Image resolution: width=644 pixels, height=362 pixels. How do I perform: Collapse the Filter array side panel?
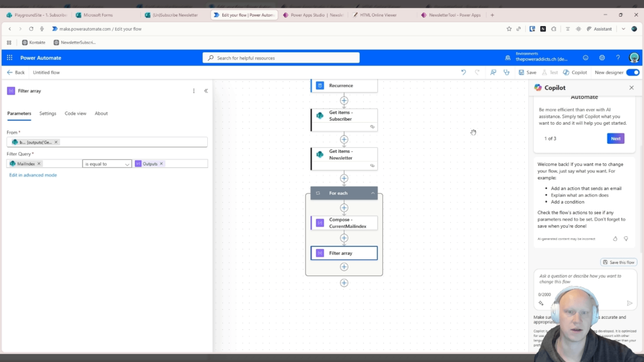(x=206, y=91)
